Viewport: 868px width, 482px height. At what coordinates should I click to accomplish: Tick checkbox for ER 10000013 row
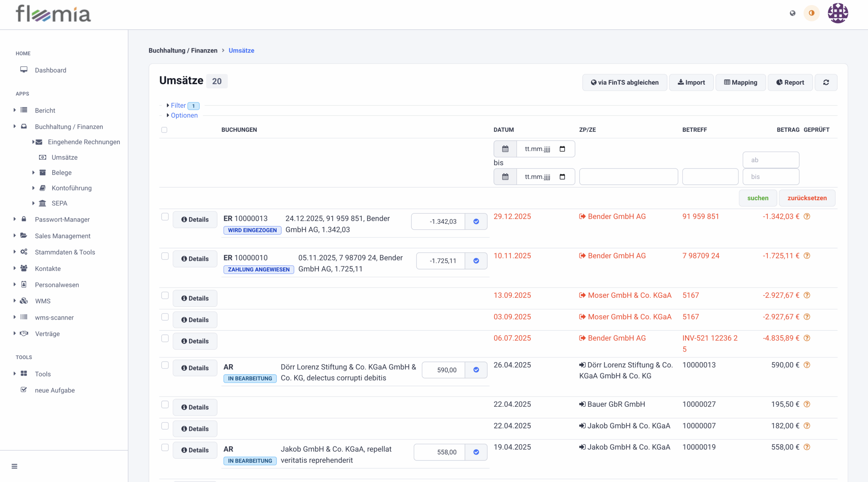coord(165,217)
